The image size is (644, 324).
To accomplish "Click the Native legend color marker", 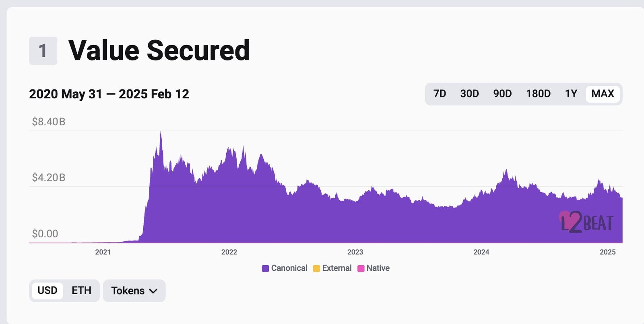I will [361, 268].
